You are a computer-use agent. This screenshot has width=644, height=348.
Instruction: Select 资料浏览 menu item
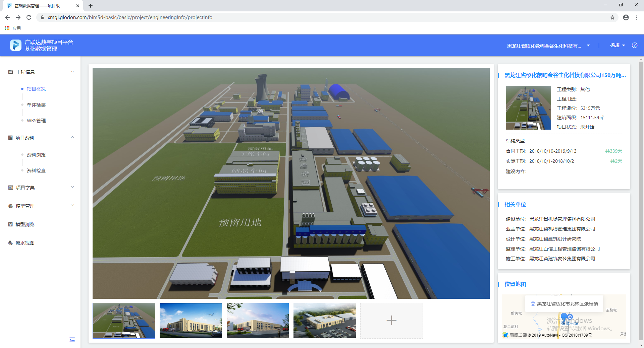pos(36,155)
